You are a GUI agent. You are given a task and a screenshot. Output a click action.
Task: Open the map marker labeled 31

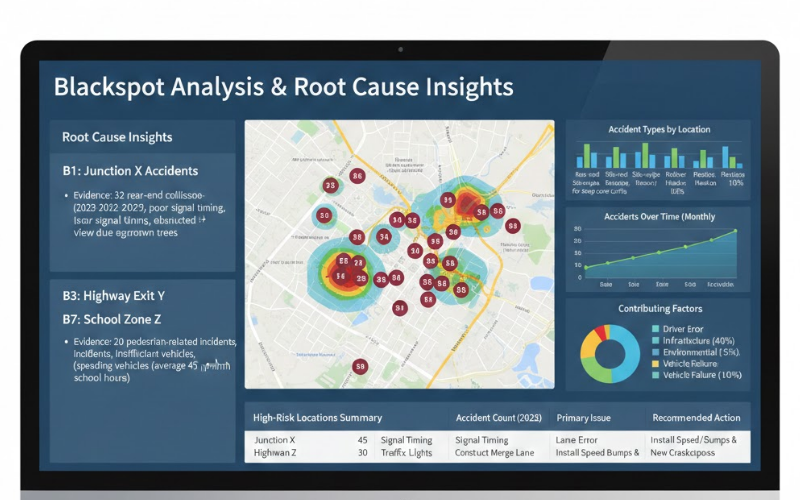pos(399,308)
